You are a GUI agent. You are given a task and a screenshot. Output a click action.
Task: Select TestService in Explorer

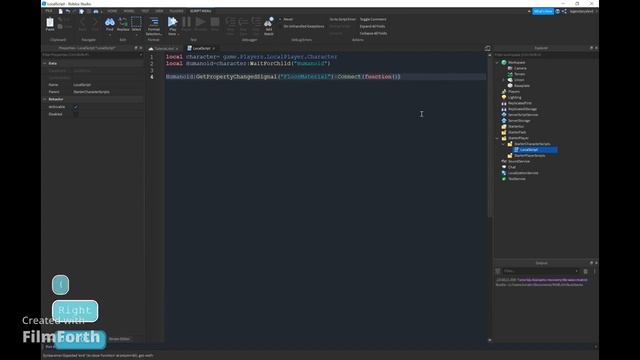tap(514, 179)
